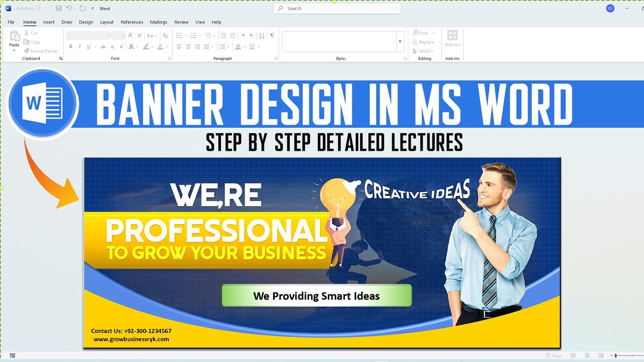Align text to the left
Screen dimensions: 644x362
(x=179, y=47)
